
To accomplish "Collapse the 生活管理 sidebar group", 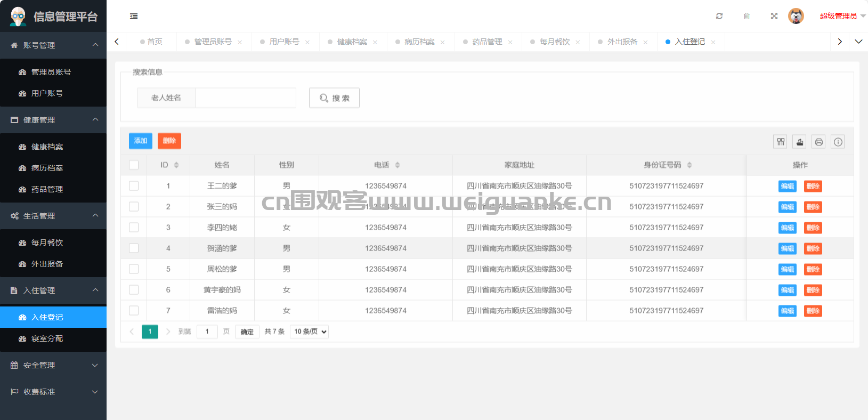I will [53, 216].
